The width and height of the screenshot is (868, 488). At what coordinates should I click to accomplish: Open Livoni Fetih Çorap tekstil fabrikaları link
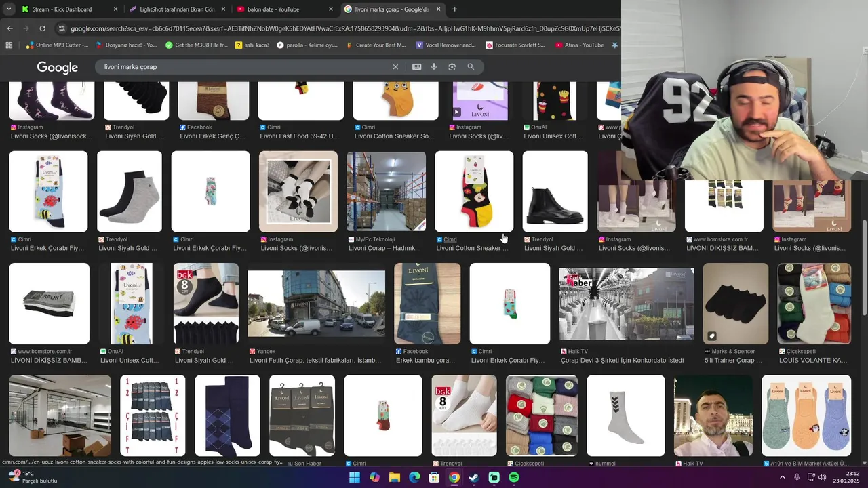click(315, 360)
